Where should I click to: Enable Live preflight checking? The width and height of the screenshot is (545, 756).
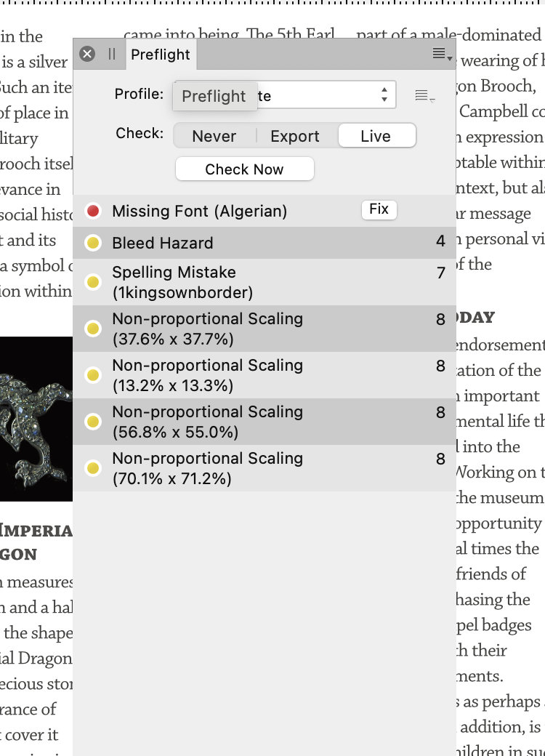[376, 136]
